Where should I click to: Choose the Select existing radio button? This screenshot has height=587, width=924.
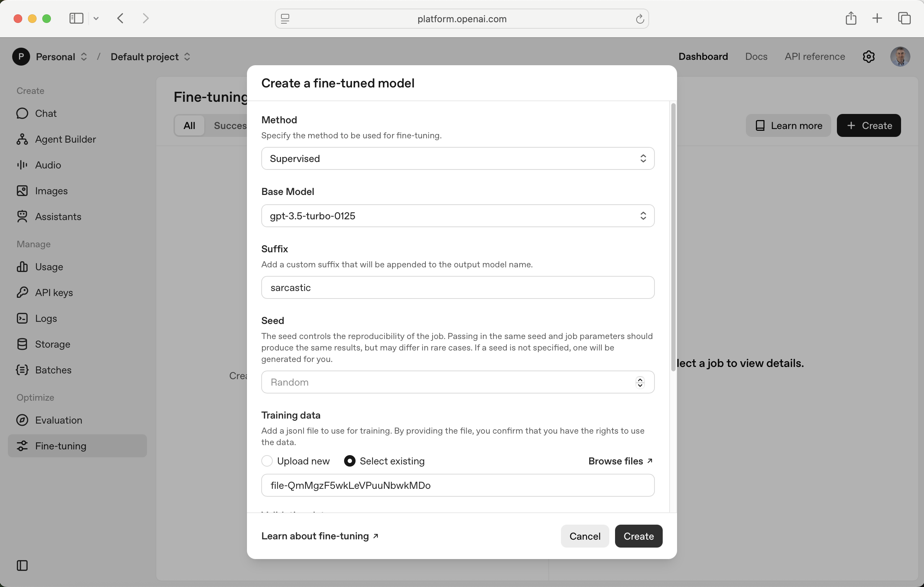349,461
